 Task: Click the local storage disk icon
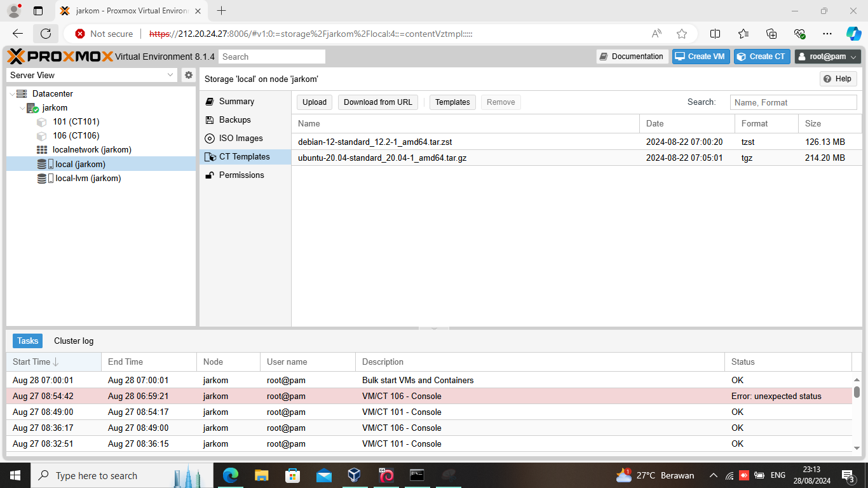(x=45, y=165)
